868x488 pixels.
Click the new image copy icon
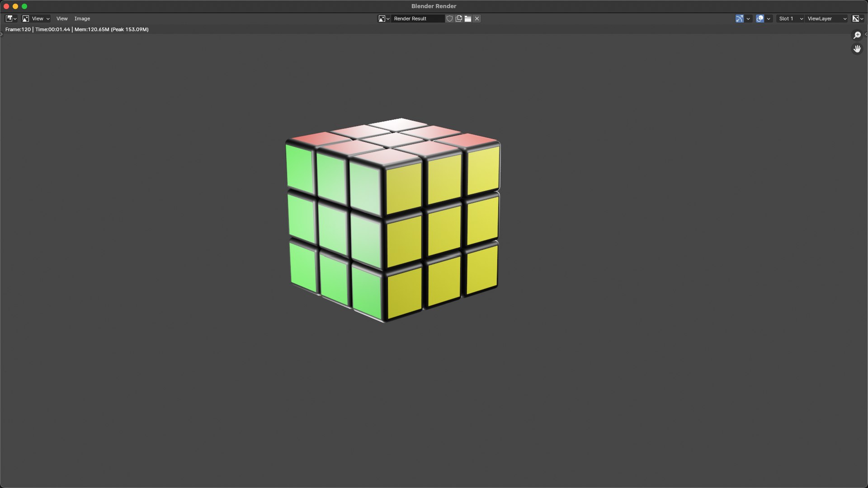458,19
